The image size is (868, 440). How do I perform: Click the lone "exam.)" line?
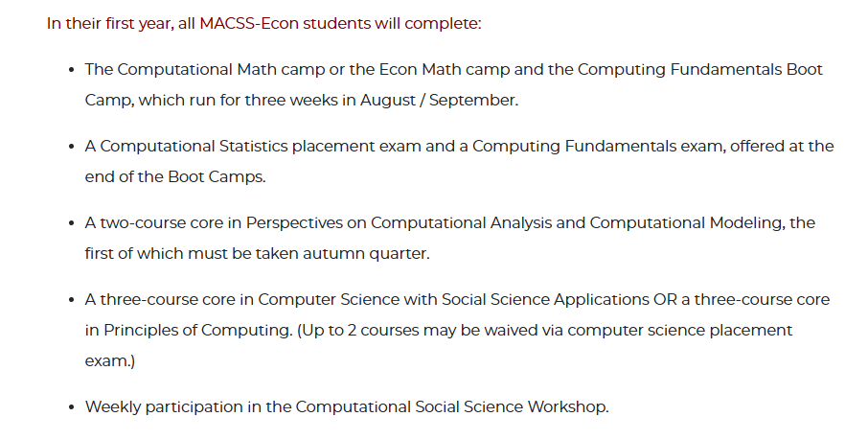109,361
